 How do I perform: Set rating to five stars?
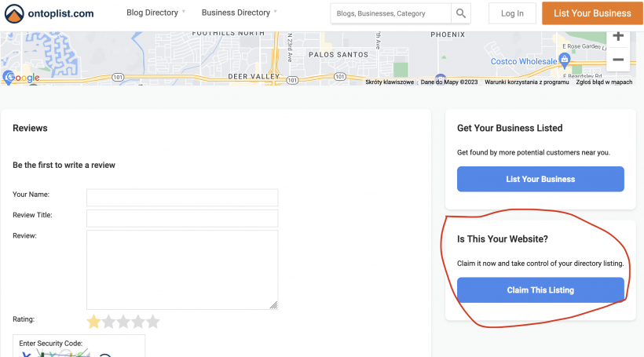[x=152, y=321]
